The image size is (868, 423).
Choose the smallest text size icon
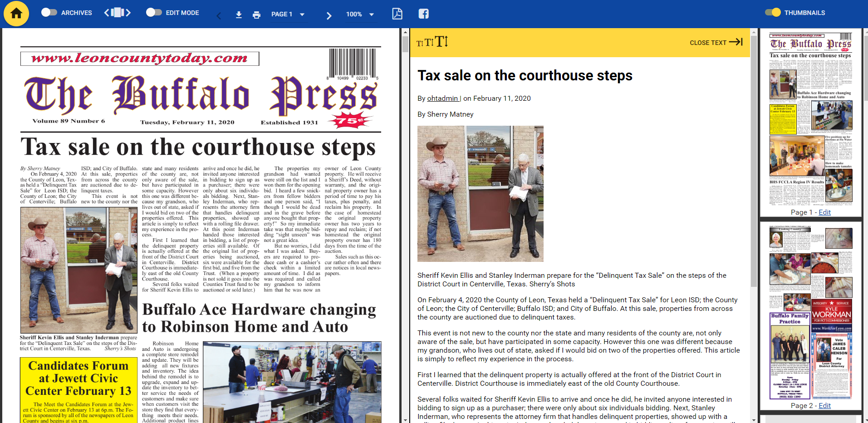(x=420, y=44)
